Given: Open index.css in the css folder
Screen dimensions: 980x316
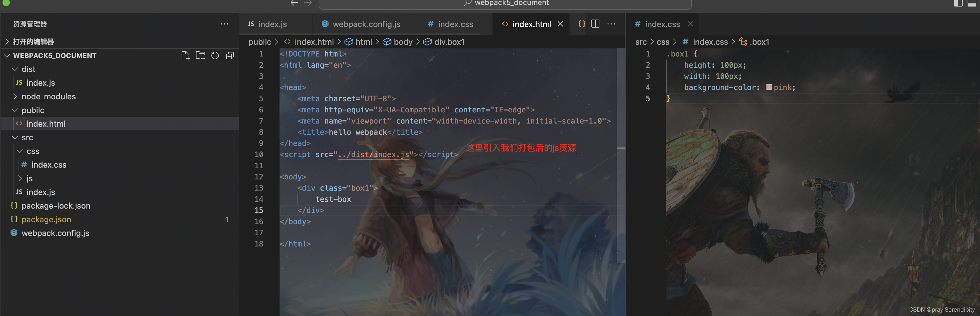Looking at the screenshot, I should coord(119,165).
